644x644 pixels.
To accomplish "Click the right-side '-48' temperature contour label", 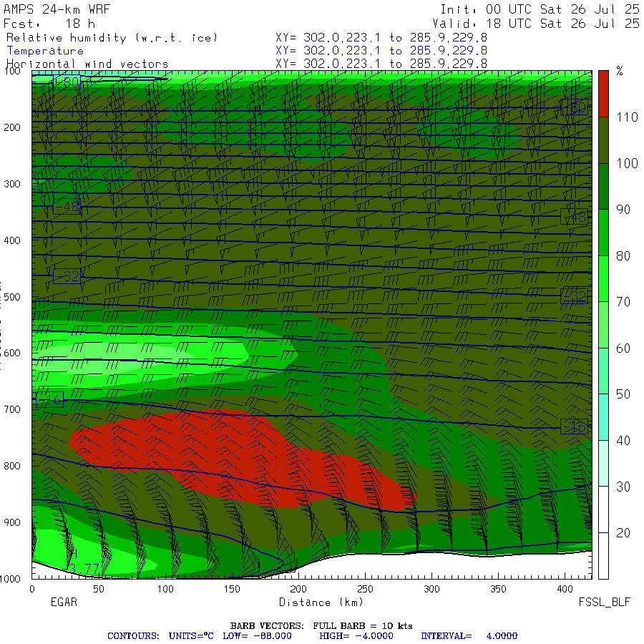I will [x=574, y=216].
